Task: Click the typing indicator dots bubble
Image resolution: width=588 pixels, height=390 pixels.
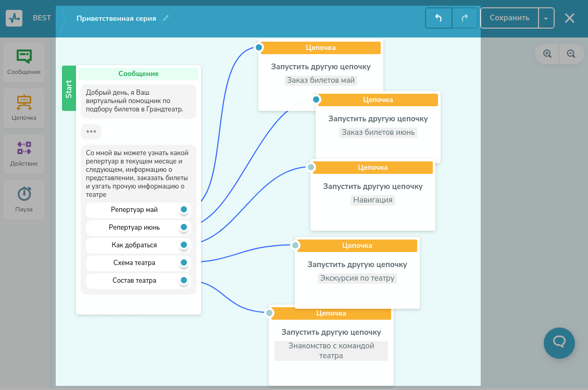Action: 91,132
